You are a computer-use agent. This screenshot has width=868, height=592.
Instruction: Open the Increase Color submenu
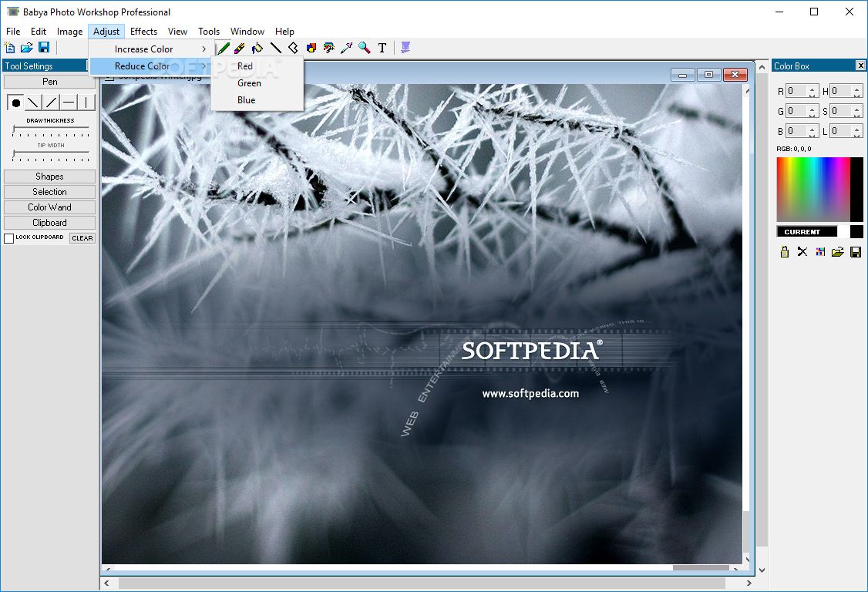tap(151, 49)
